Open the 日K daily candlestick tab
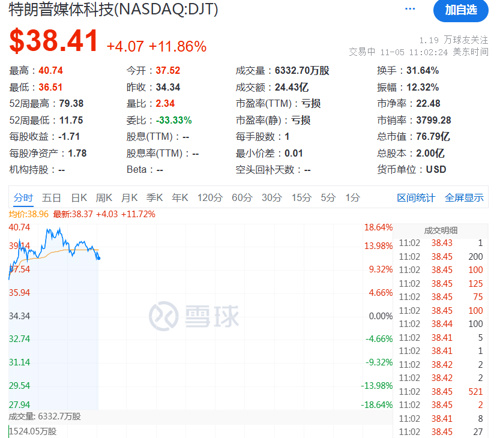 (x=79, y=198)
